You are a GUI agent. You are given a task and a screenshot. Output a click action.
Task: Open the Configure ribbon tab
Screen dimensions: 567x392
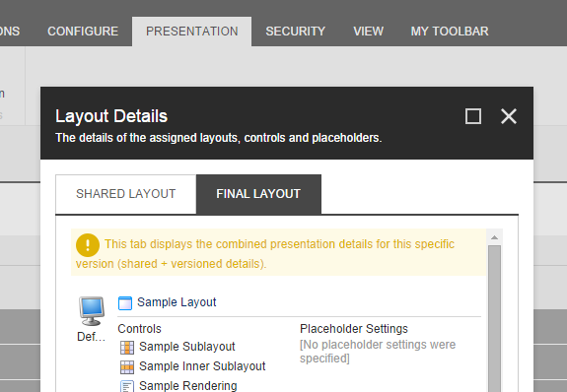[83, 32]
